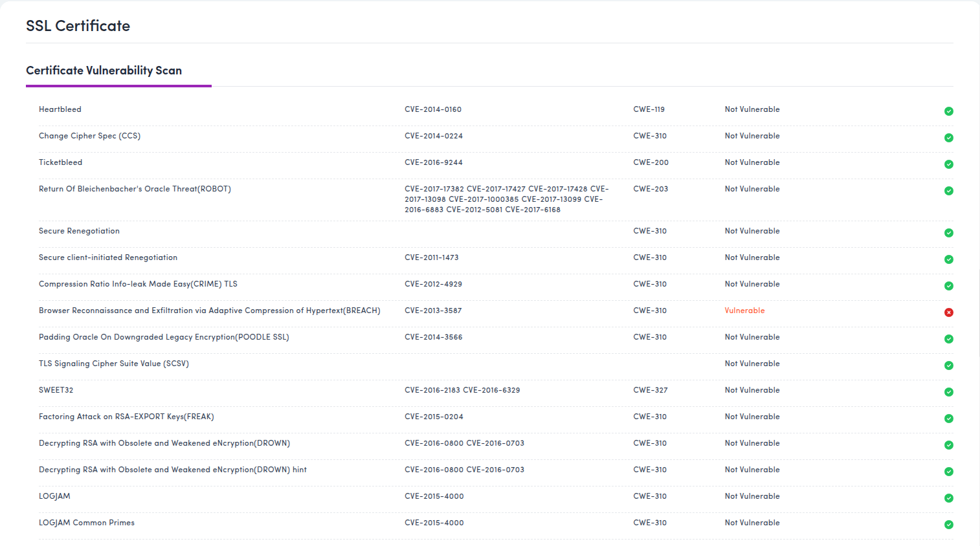
Task: Click CVE-2013-3587 in the BREACH row
Action: point(433,311)
